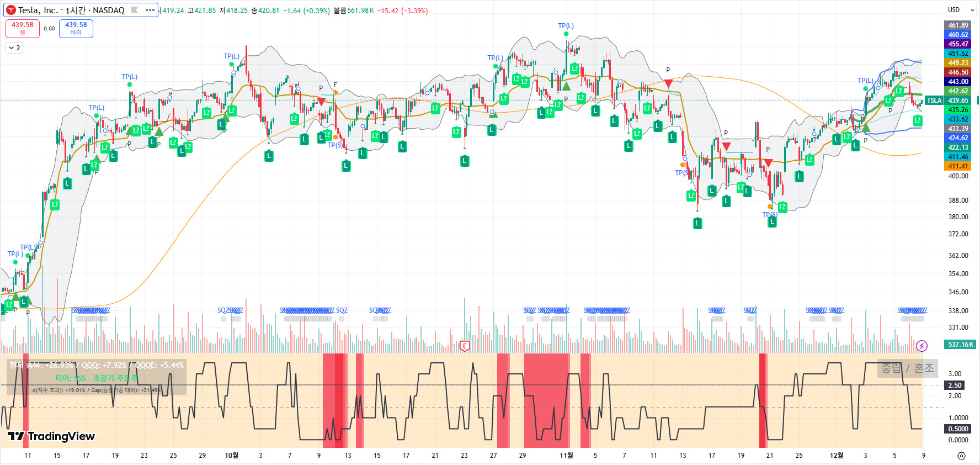Click the purple lightning bolt icon
Viewport: 980px width, 465px height.
click(x=922, y=346)
